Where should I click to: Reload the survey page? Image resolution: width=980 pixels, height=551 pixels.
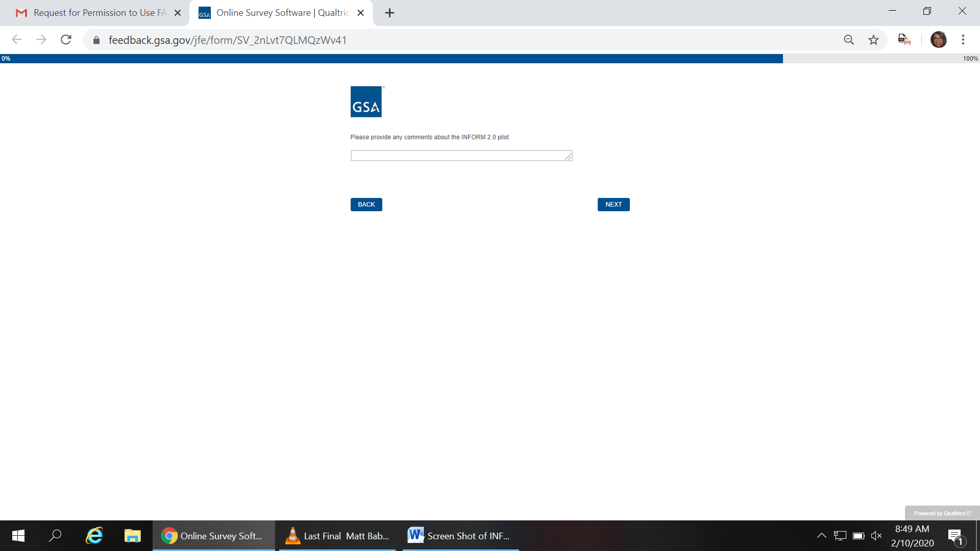tap(66, 40)
